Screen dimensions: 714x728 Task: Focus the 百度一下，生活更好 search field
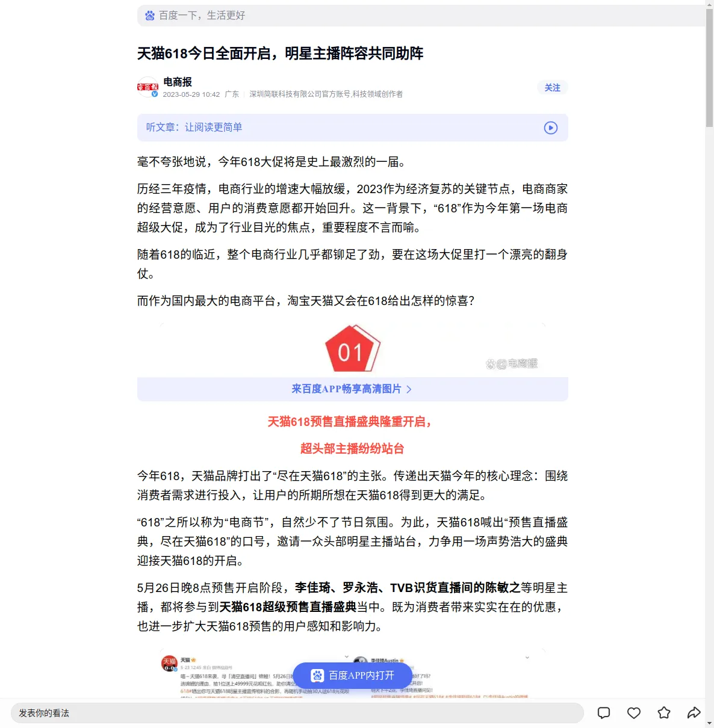pos(421,16)
